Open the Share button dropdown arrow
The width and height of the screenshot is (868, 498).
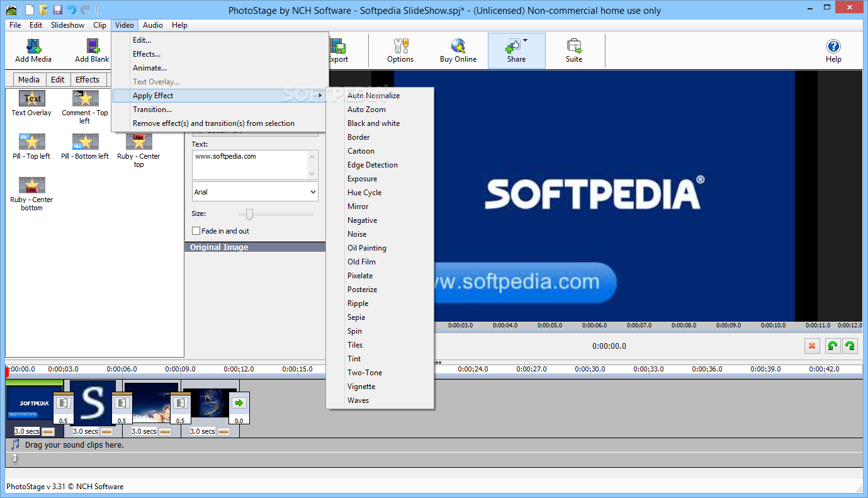pyautogui.click(x=525, y=41)
